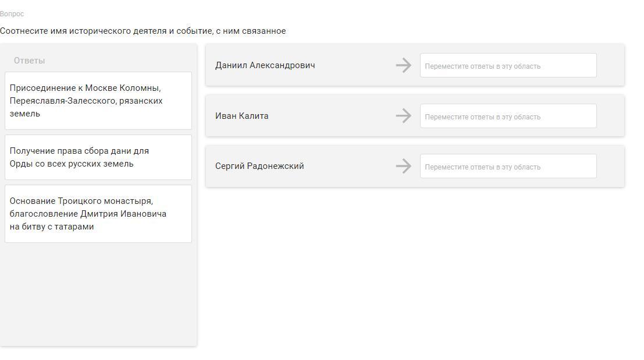
Task: Click the Иван Калита row card background
Action: tap(415, 115)
